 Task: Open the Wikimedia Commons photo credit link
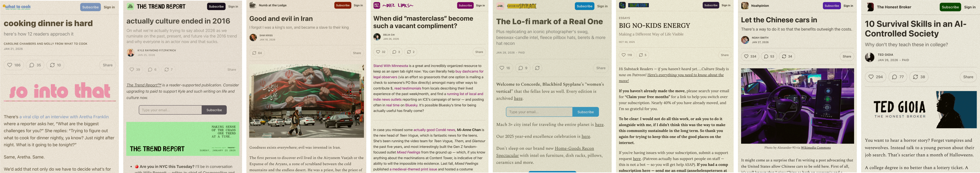click(x=816, y=148)
